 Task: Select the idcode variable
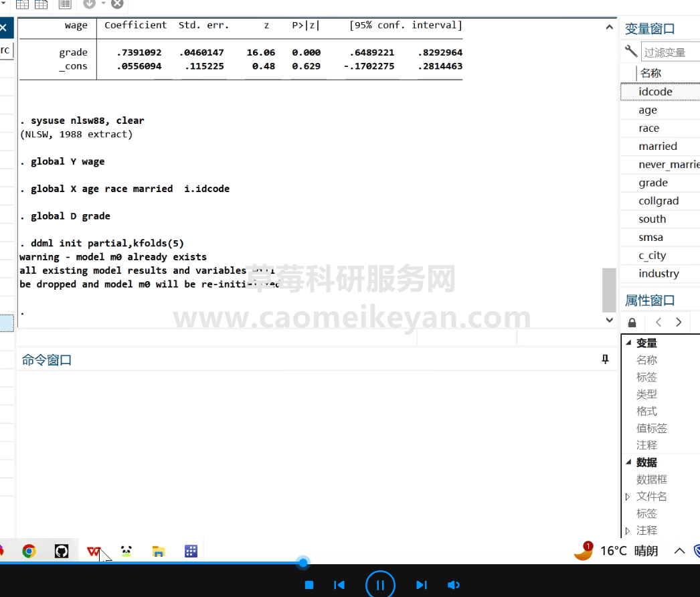tap(661, 92)
